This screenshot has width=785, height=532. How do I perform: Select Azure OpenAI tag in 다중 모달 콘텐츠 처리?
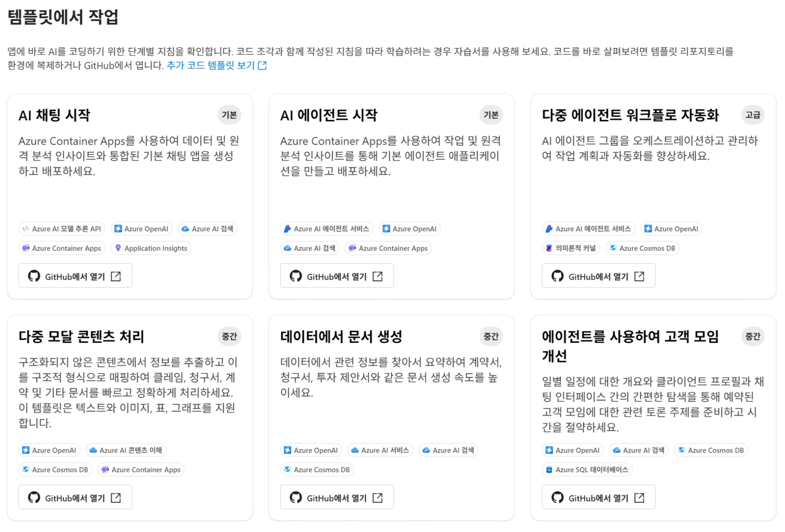[x=49, y=450]
